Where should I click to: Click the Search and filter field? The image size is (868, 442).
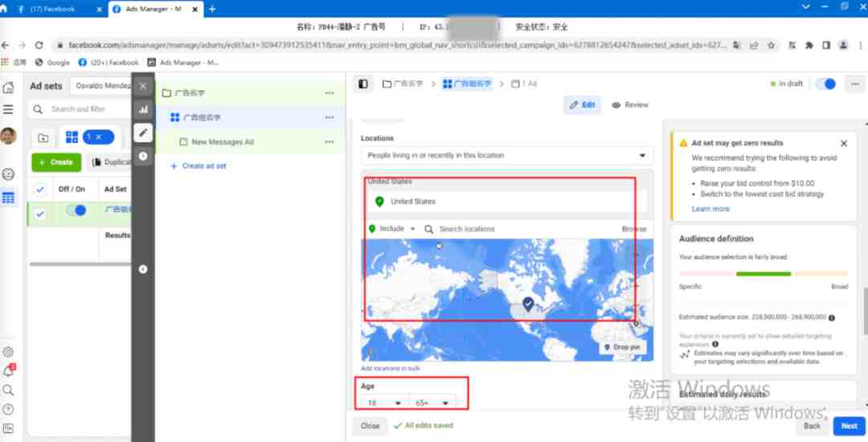80,109
